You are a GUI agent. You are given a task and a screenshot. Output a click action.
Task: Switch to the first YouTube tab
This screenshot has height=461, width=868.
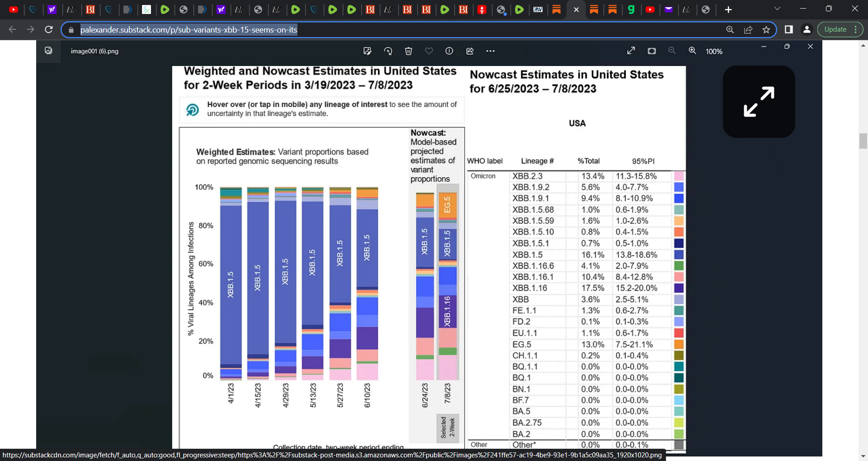point(14,9)
